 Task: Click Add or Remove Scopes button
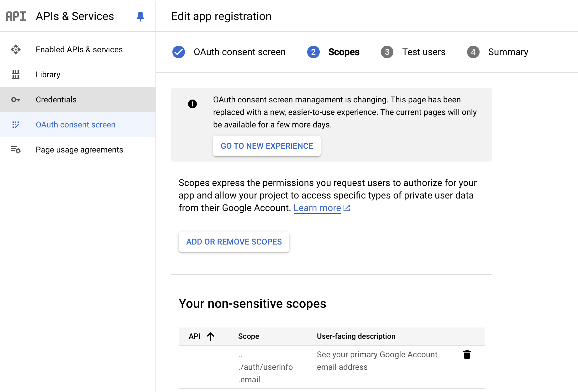(234, 242)
